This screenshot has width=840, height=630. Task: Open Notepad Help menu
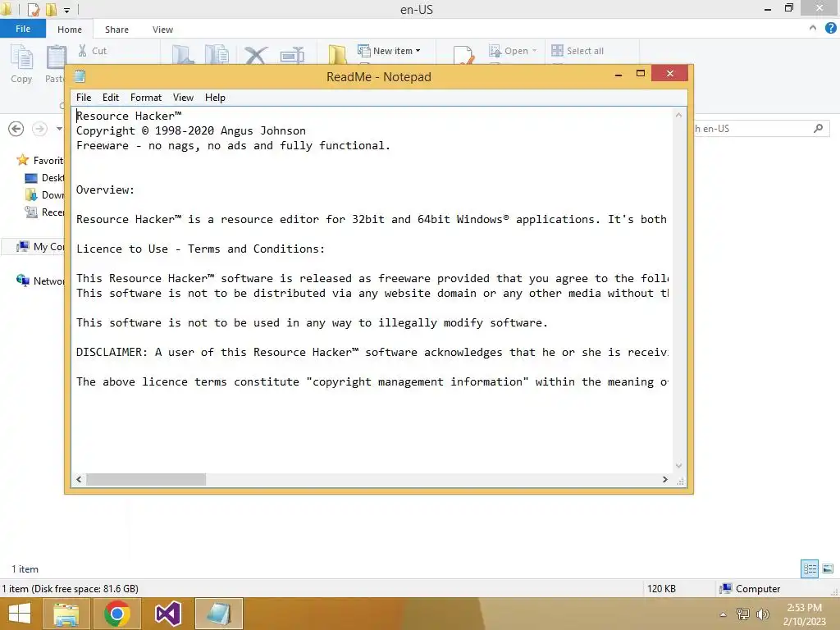(x=215, y=98)
